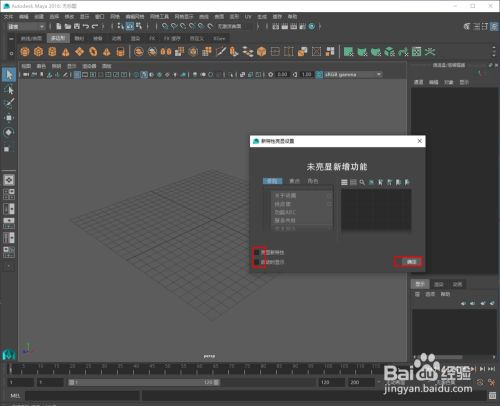Image resolution: width=500 pixels, height=406 pixels.
Task: Select the 渲染 layer editor tab
Action: click(439, 284)
